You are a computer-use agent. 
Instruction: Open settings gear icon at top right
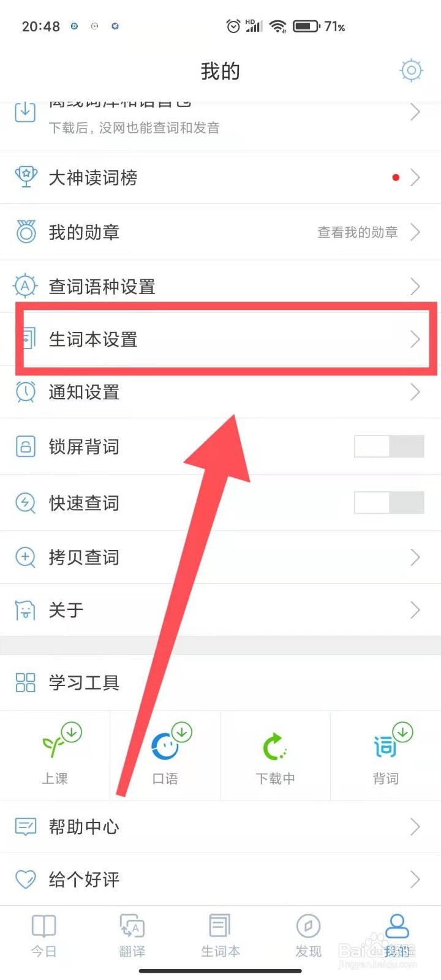[412, 70]
